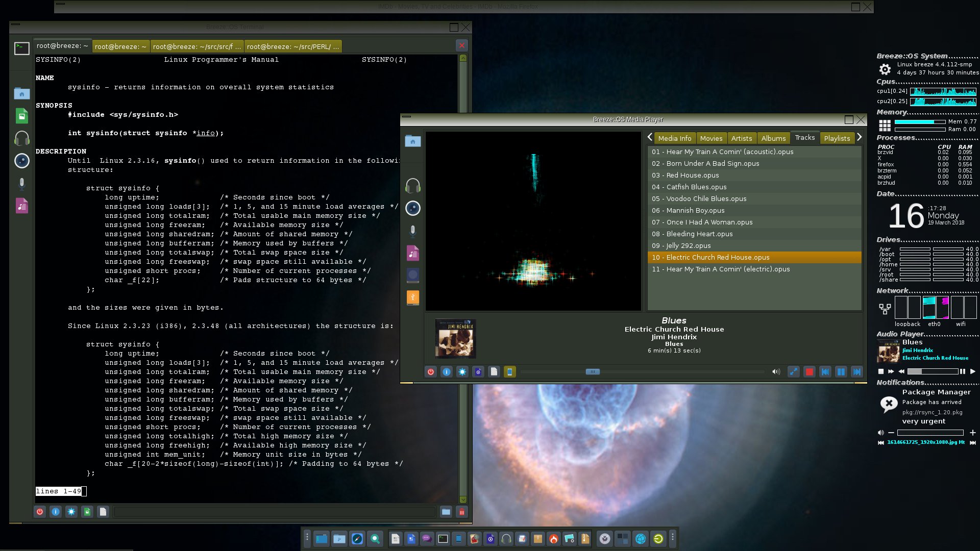980x551 pixels.
Task: Switch to the Playlists tab
Action: [x=837, y=138]
